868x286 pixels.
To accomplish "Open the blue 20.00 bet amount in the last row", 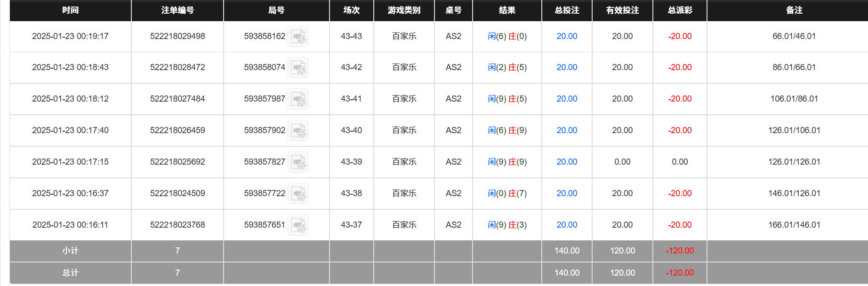I will coord(567,225).
